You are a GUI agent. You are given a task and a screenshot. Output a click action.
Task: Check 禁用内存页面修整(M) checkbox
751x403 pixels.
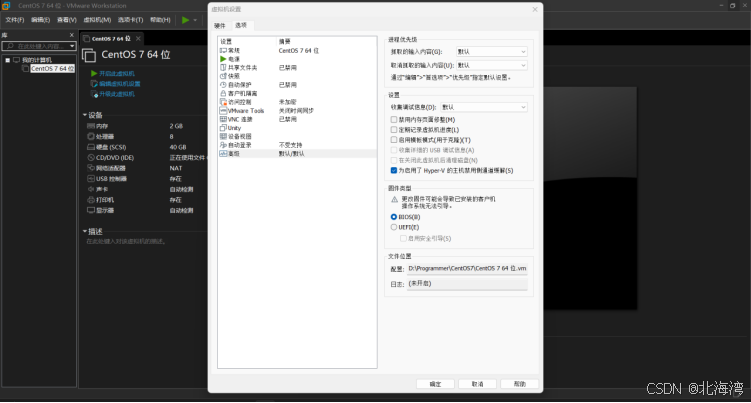click(x=394, y=120)
